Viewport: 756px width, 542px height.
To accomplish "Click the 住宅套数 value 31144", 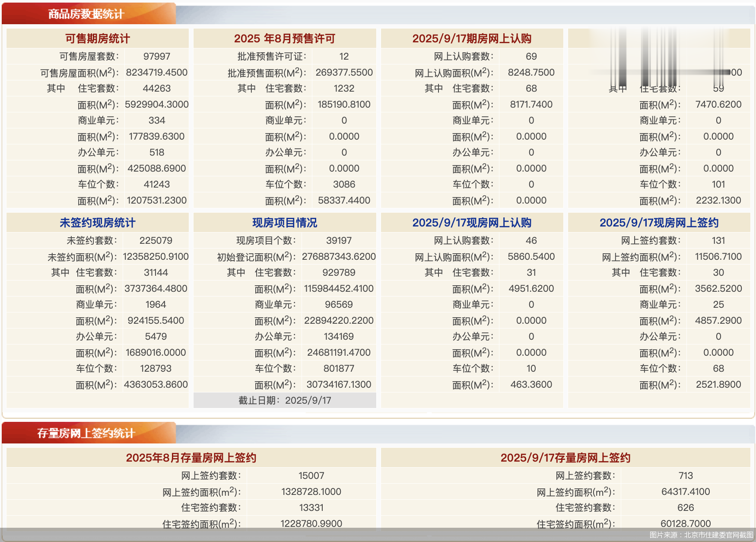I will click(156, 272).
